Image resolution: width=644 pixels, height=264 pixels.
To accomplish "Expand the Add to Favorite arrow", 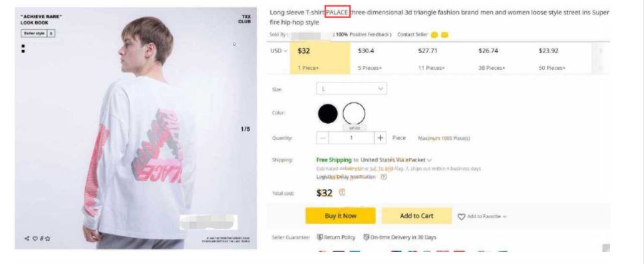I will click(504, 217).
